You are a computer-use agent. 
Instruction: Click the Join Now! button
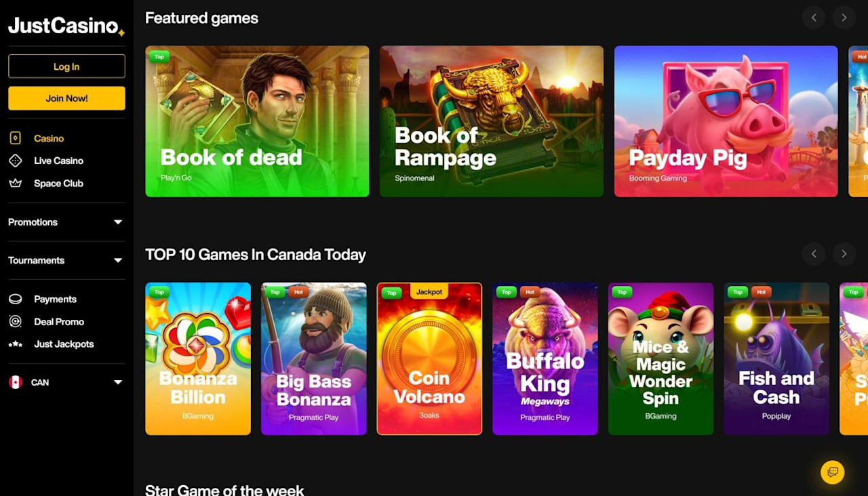[x=66, y=98]
